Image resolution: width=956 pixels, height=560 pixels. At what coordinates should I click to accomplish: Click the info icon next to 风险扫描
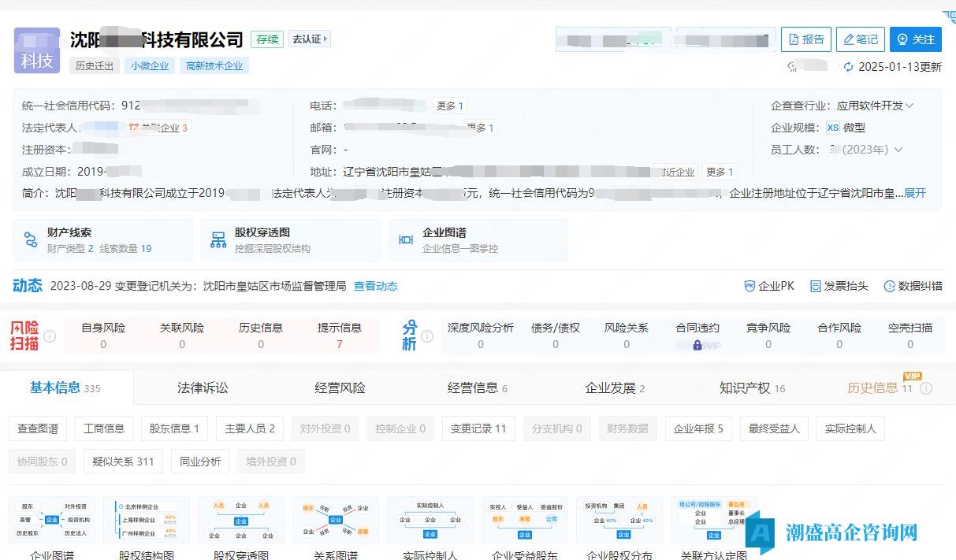pyautogui.click(x=50, y=336)
